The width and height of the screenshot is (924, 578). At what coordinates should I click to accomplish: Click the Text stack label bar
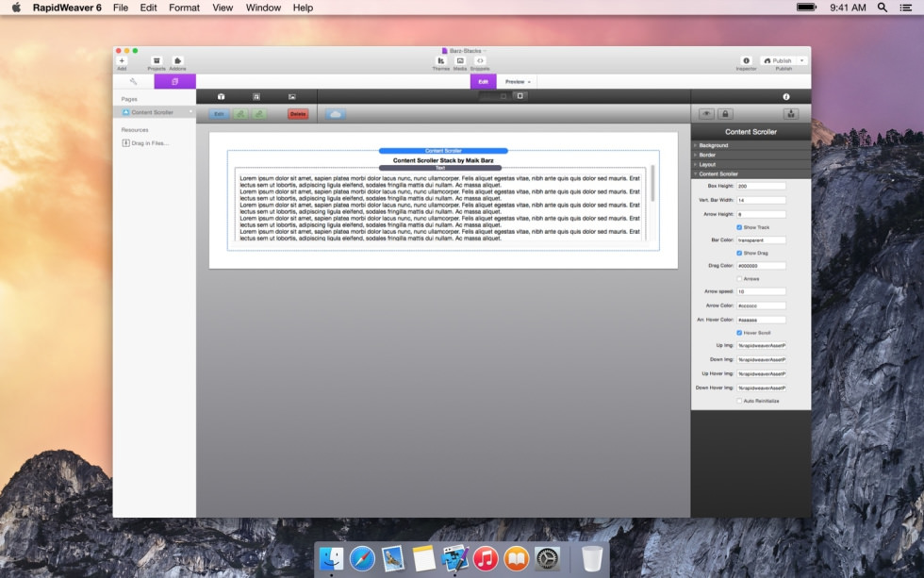[440, 168]
